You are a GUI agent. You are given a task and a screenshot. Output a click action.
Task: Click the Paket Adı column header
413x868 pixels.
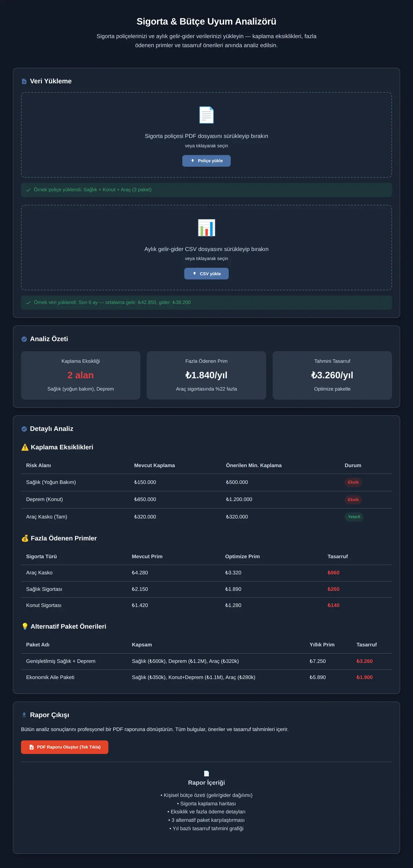coord(38,645)
